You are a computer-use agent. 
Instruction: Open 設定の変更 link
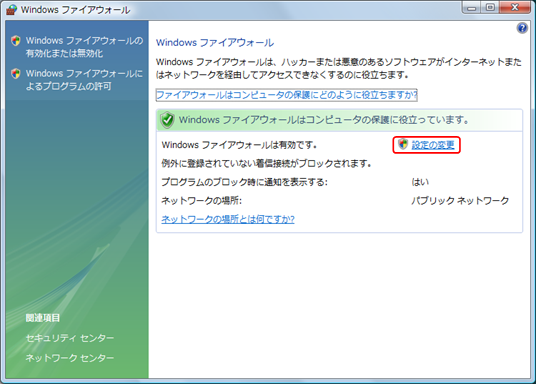click(433, 145)
